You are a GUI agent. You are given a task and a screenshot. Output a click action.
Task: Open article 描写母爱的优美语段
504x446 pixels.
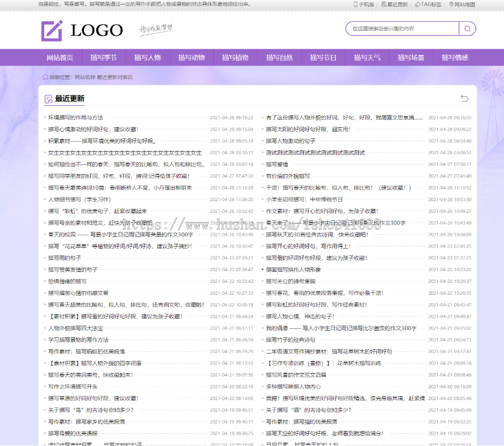click(x=73, y=434)
